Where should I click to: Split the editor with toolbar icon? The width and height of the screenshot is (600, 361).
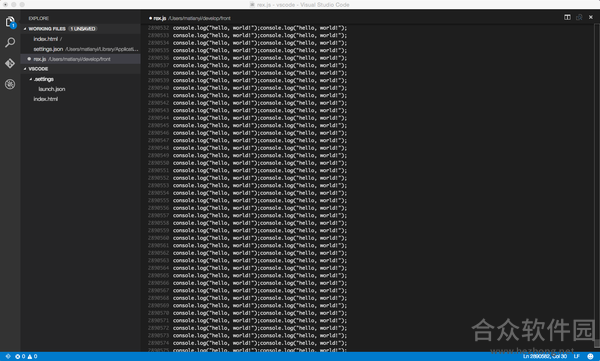[567, 18]
